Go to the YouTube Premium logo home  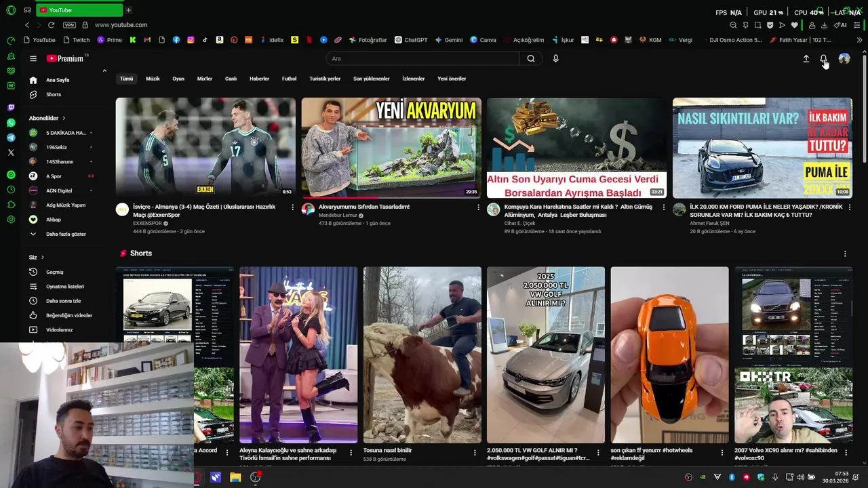click(x=67, y=59)
